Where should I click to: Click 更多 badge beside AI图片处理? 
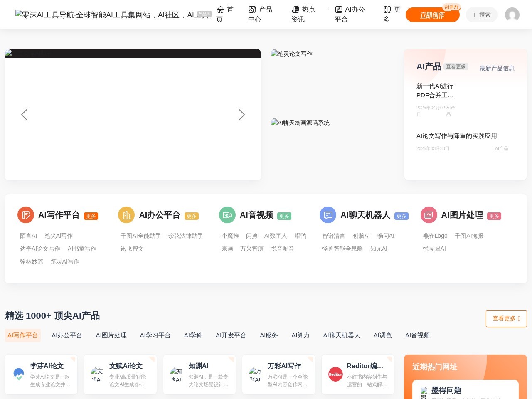(494, 216)
